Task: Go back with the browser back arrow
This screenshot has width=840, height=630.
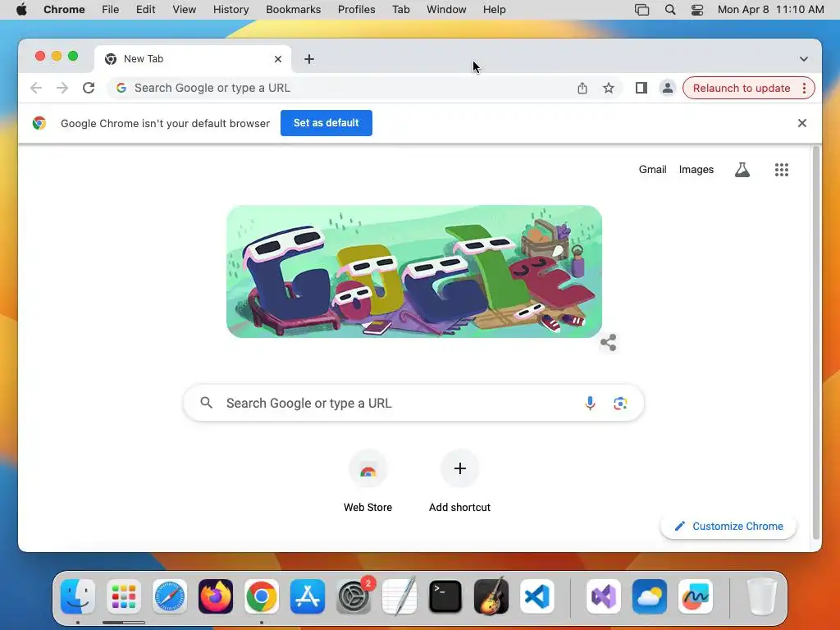Action: [x=36, y=88]
